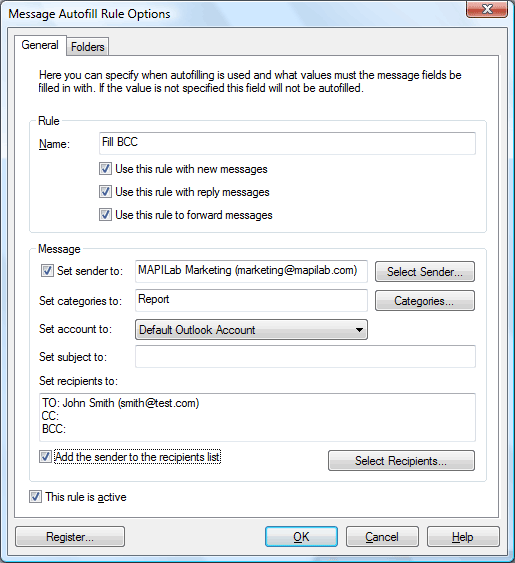Toggle This rule is active checkbox
The width and height of the screenshot is (515, 563).
[35, 497]
